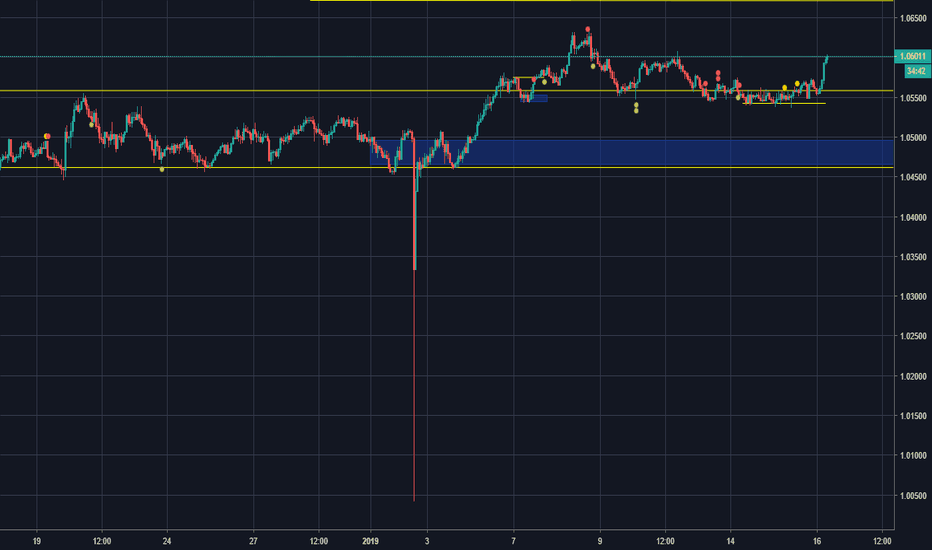Click the current price label 1.06011
The image size is (932, 550).
(912, 56)
